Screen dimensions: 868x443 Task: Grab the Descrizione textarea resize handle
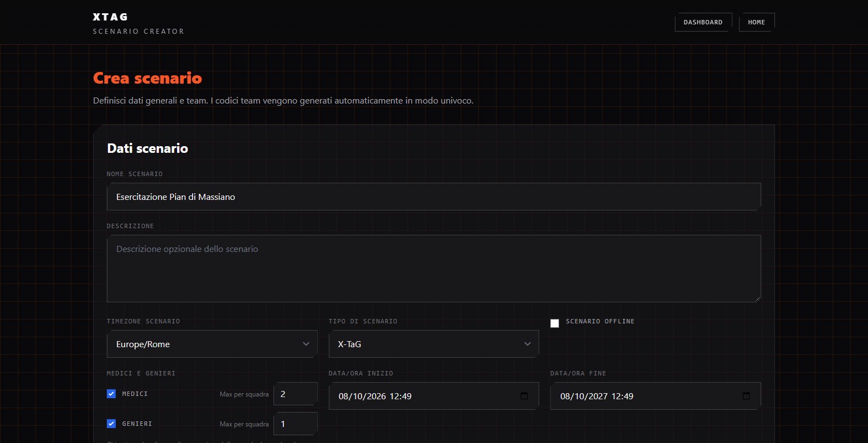(x=757, y=298)
